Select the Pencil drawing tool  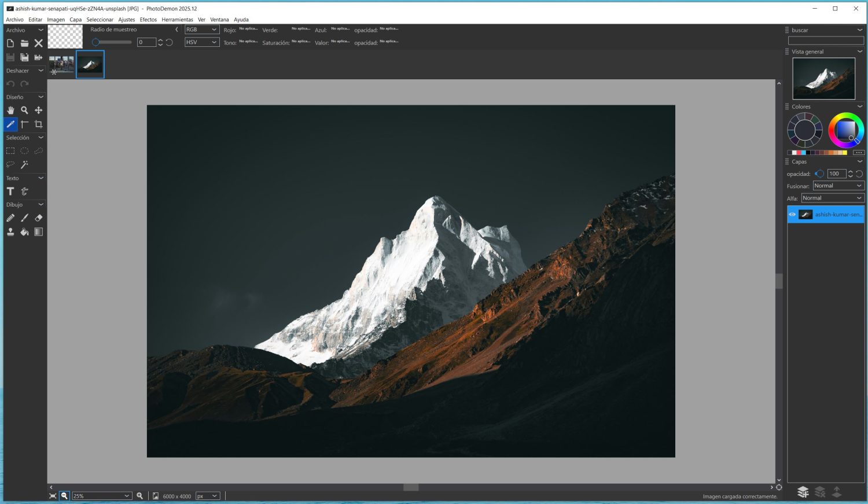coord(10,218)
